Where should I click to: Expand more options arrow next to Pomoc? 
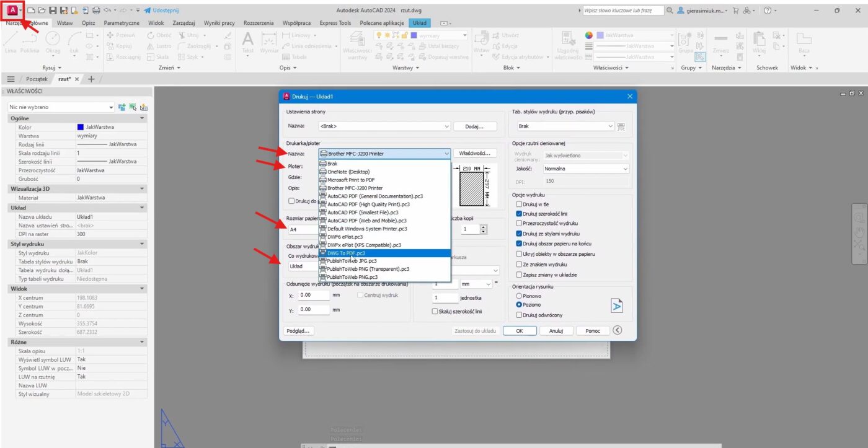pyautogui.click(x=617, y=331)
